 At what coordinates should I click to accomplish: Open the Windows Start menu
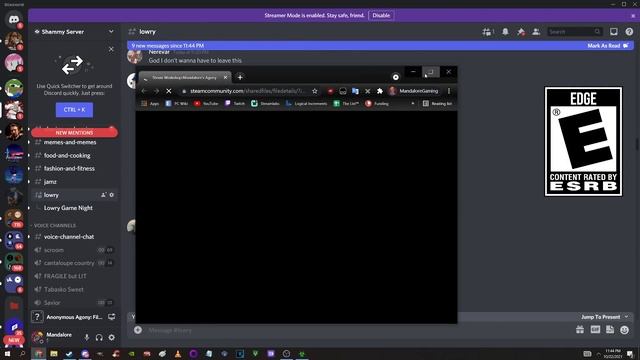coord(7,353)
